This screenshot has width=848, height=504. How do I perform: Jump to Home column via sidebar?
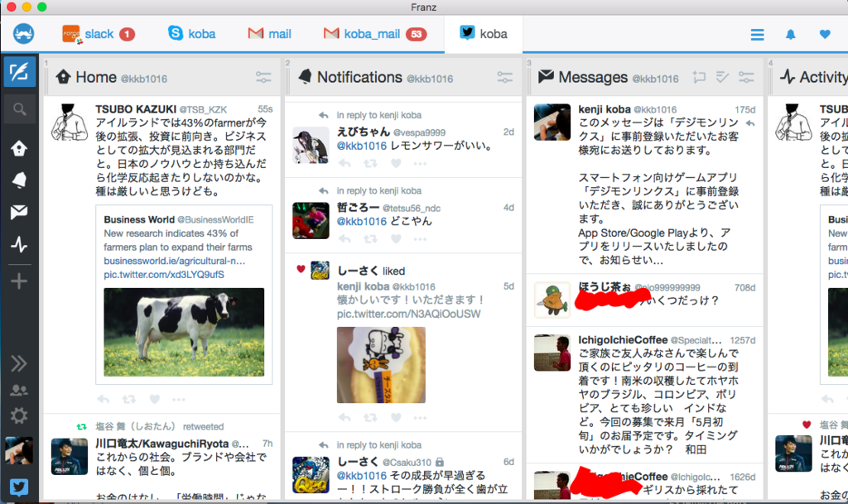click(x=20, y=148)
